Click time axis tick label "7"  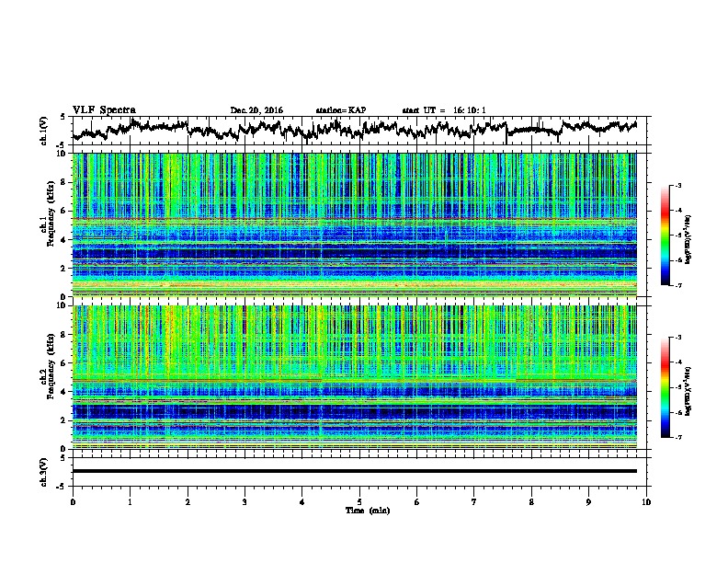pos(474,502)
